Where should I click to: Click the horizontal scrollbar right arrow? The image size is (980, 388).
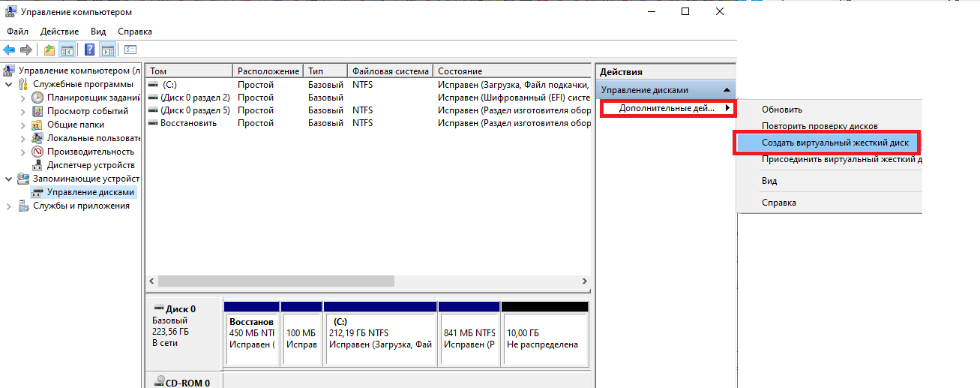[585, 281]
